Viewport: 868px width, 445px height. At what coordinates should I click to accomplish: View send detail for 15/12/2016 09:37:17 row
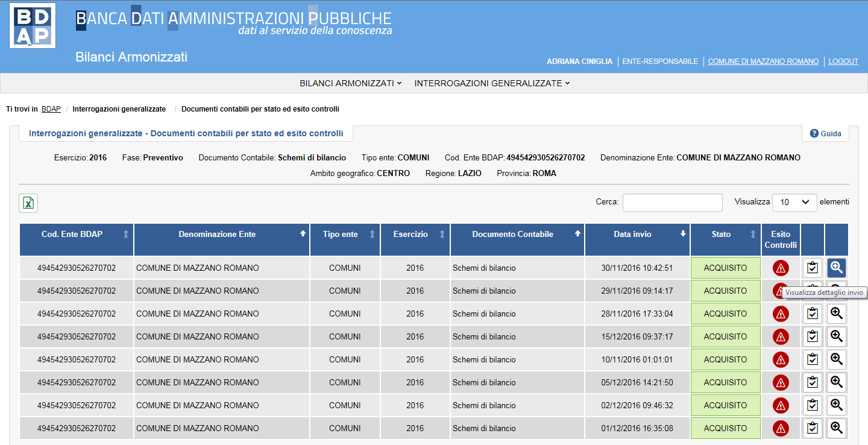tap(836, 336)
